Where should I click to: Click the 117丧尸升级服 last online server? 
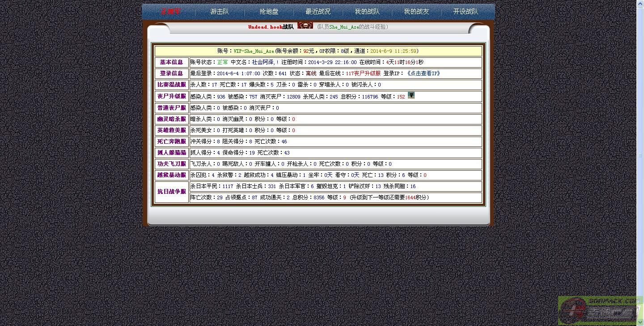[x=363, y=73]
